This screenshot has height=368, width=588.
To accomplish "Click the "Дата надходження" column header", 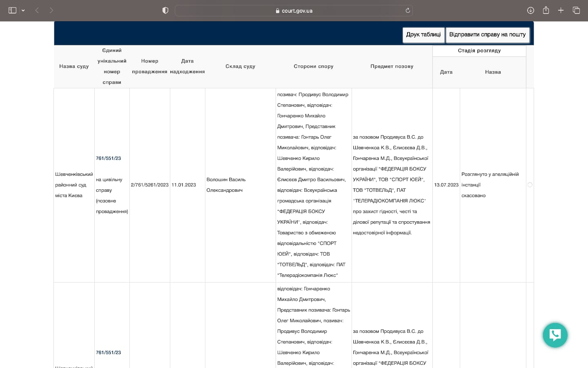I will pyautogui.click(x=187, y=66).
